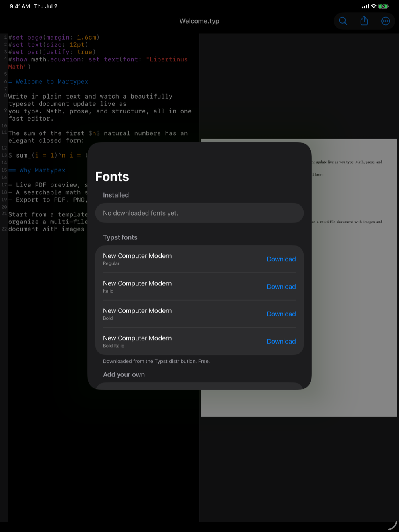Click the "#set par(justify: true)" line
Screen dimensions: 399x532
point(52,52)
